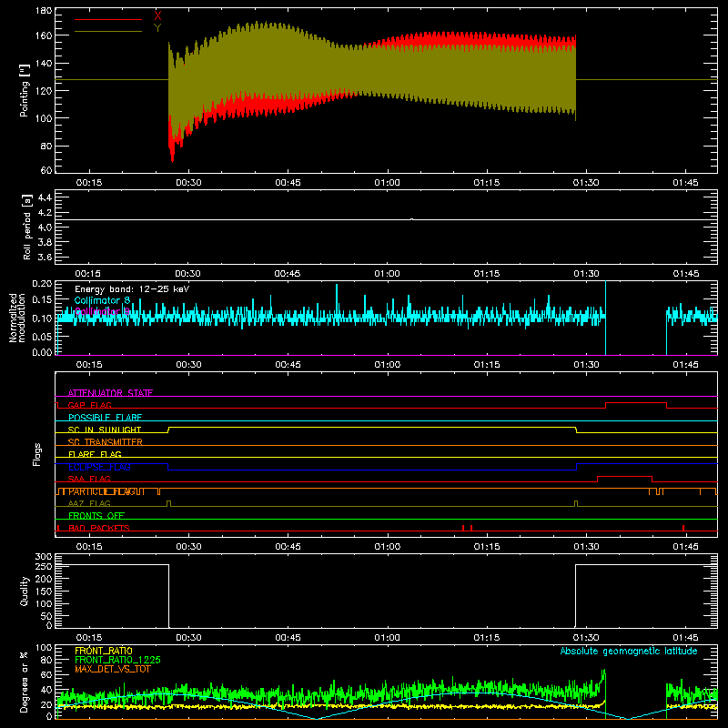
Task: Click the yellow FRONT_RATIO legend label
Action: pos(104,651)
